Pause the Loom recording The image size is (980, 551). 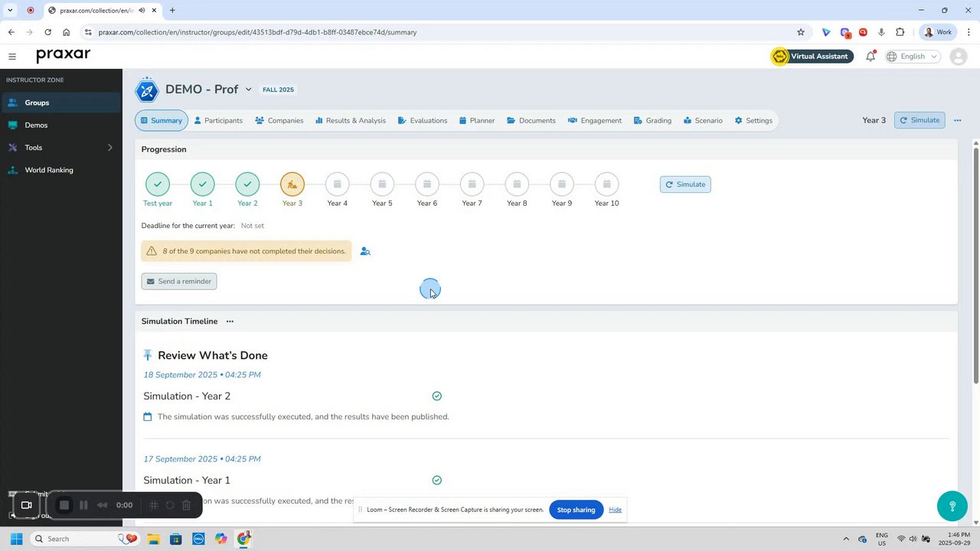click(83, 505)
